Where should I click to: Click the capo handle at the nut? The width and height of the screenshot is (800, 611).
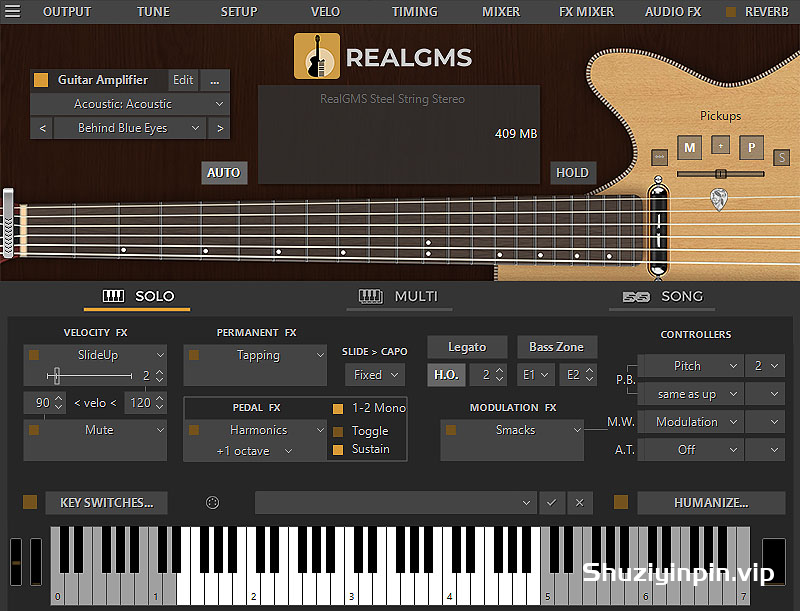pos(8,223)
